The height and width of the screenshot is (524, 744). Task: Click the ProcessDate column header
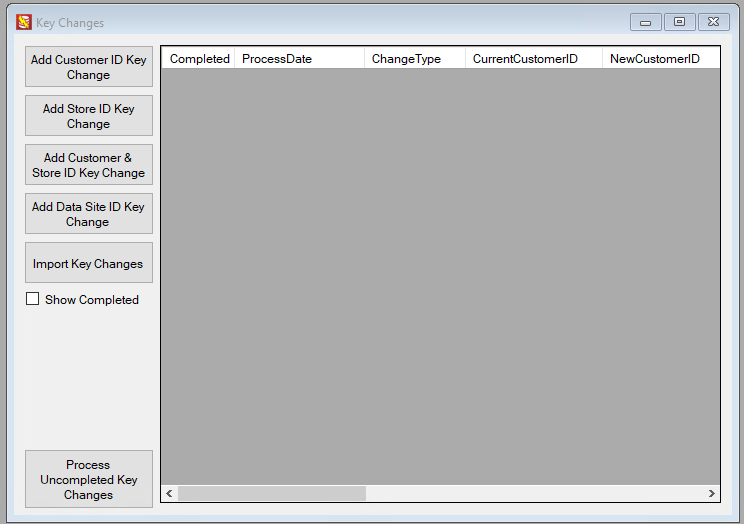point(299,59)
